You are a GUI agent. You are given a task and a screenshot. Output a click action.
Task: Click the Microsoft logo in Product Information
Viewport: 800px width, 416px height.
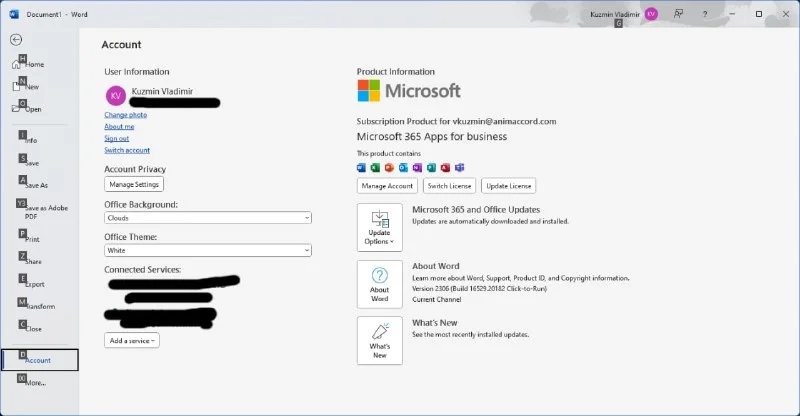409,92
